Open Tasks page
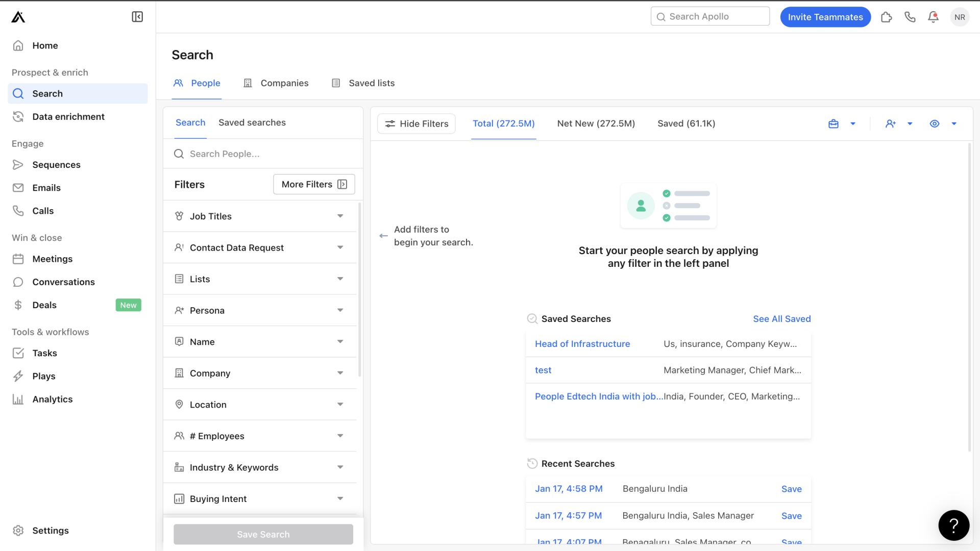The image size is (980, 551). pyautogui.click(x=78, y=353)
